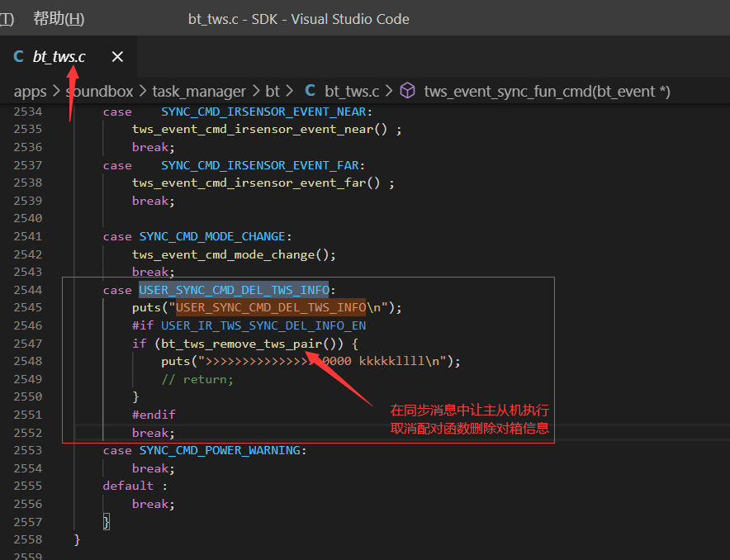Click the function symbol cube icon in the breadcrumb
730x560 pixels.
pyautogui.click(x=407, y=91)
